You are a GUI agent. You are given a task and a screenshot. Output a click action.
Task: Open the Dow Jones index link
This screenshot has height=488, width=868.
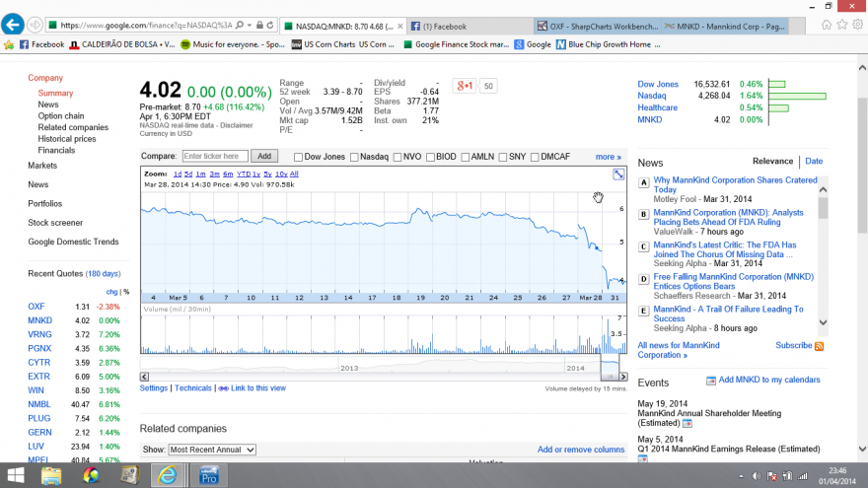658,84
